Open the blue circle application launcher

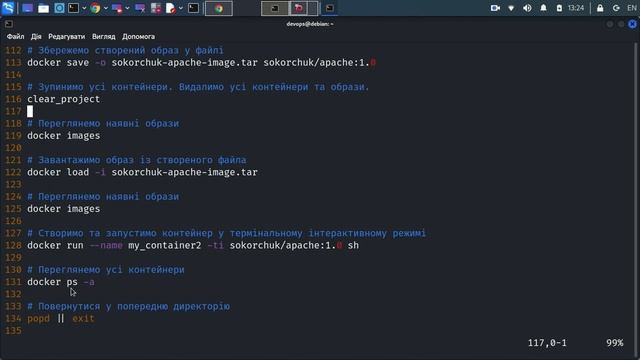[x=59, y=8]
